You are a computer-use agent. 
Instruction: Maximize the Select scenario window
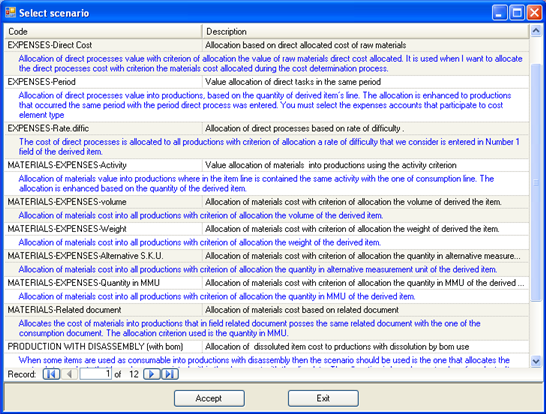517,13
